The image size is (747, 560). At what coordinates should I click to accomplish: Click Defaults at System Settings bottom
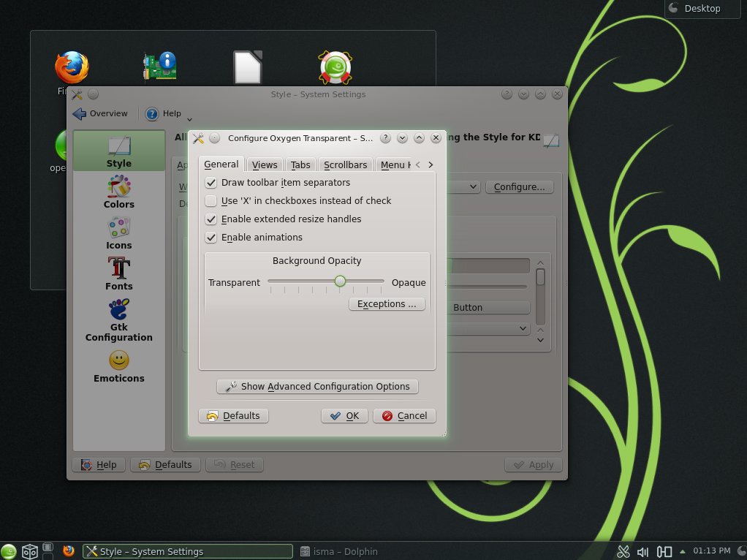pos(165,465)
